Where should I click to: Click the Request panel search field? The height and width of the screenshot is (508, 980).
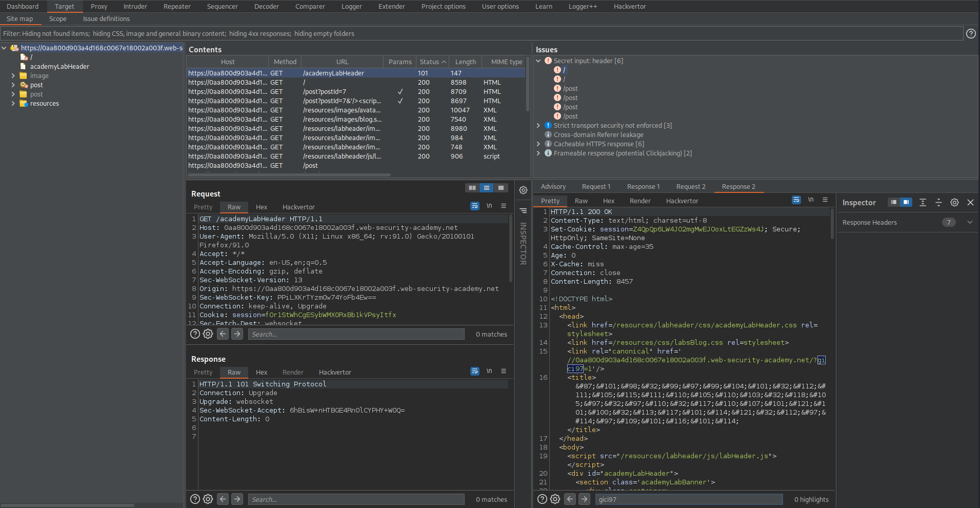[x=356, y=334]
